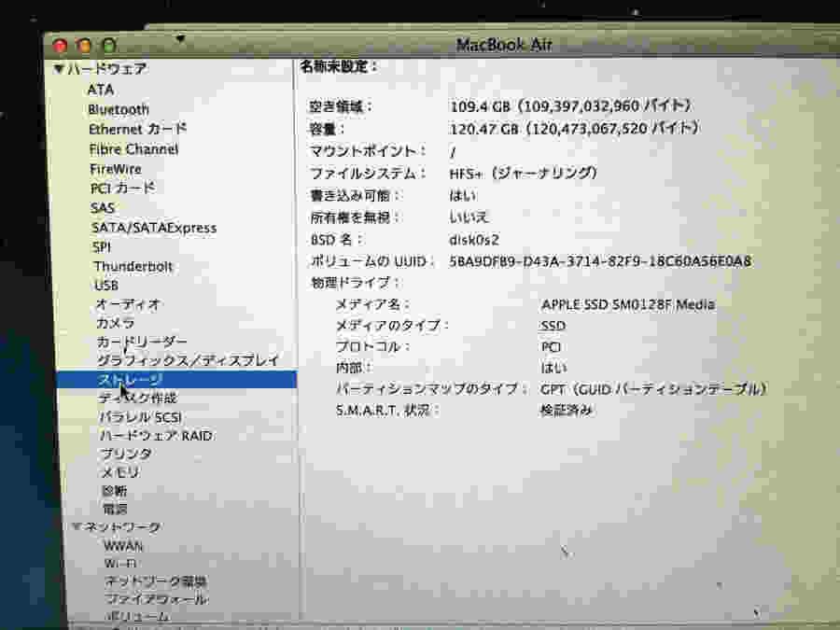Viewport: 840px width, 630px height.
Task: Select ATA in the sidebar
Action: (x=101, y=90)
